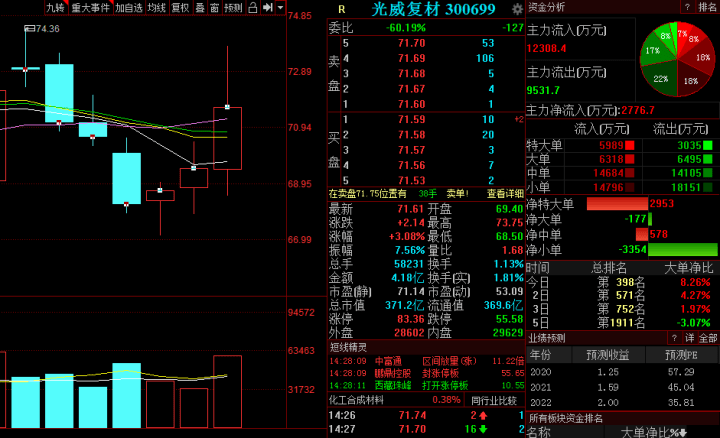
Task: Open the chart toolbar dropdown arrow
Action: tap(279, 7)
